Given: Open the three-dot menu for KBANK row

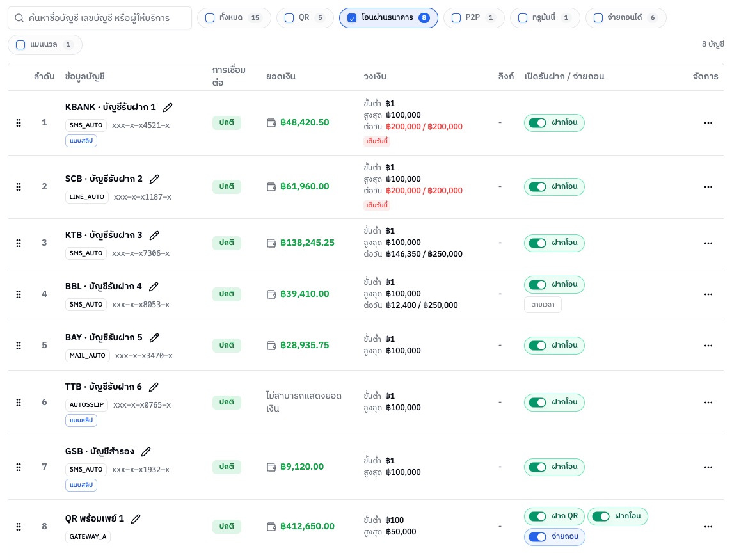Looking at the screenshot, I should tap(708, 123).
